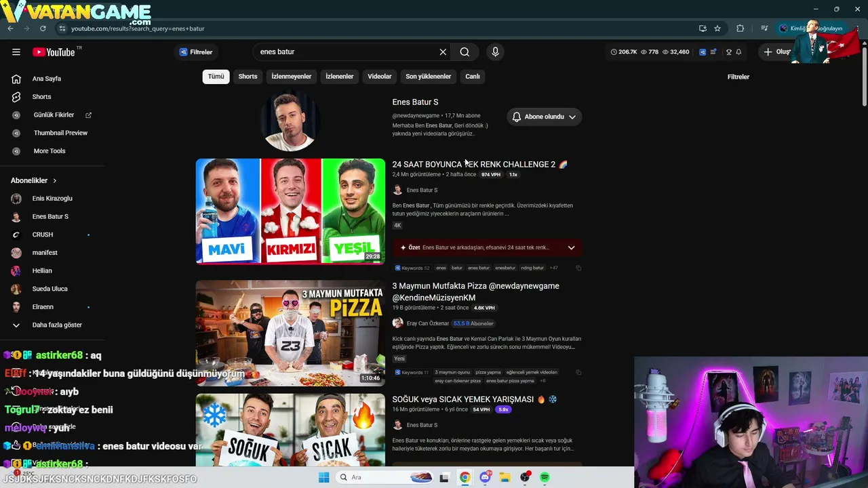Open the browser extensions puzzle icon

[740, 28]
